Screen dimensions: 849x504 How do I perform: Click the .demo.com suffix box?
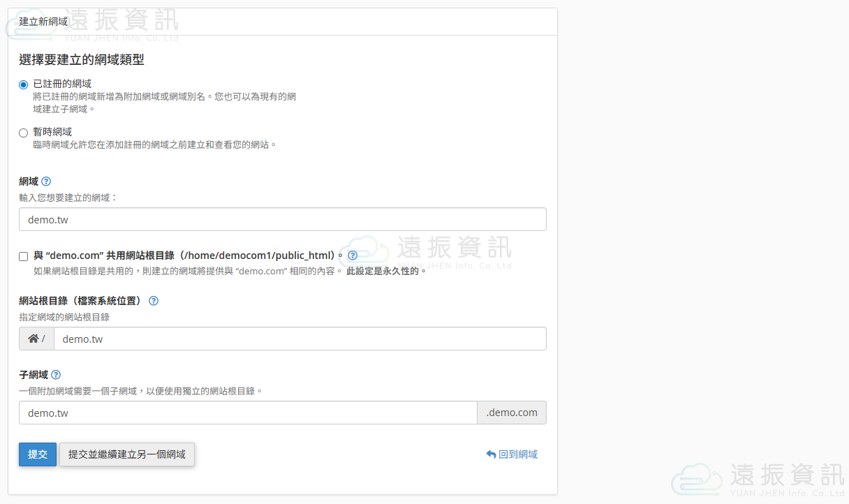pyautogui.click(x=512, y=413)
